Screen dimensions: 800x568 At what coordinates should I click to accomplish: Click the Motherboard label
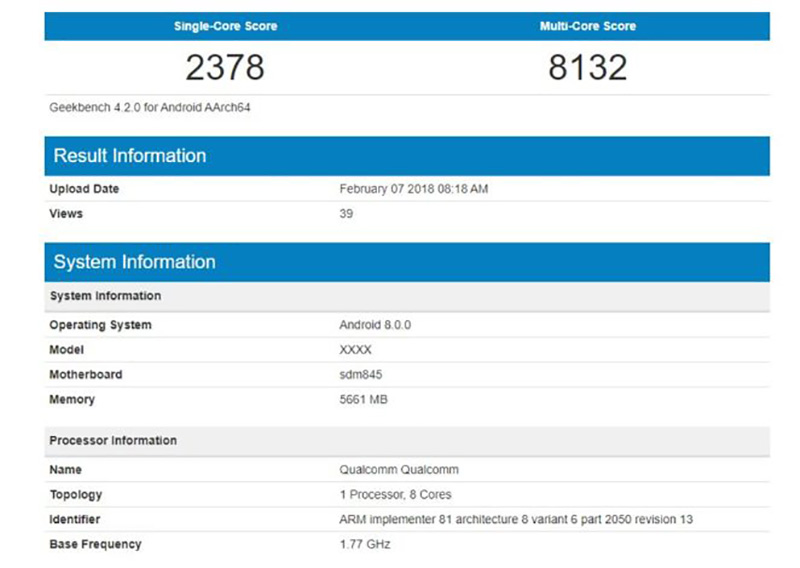coord(86,375)
